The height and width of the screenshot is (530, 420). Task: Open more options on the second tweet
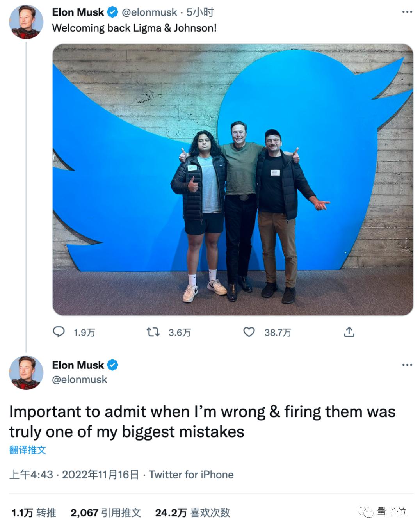[408, 365]
